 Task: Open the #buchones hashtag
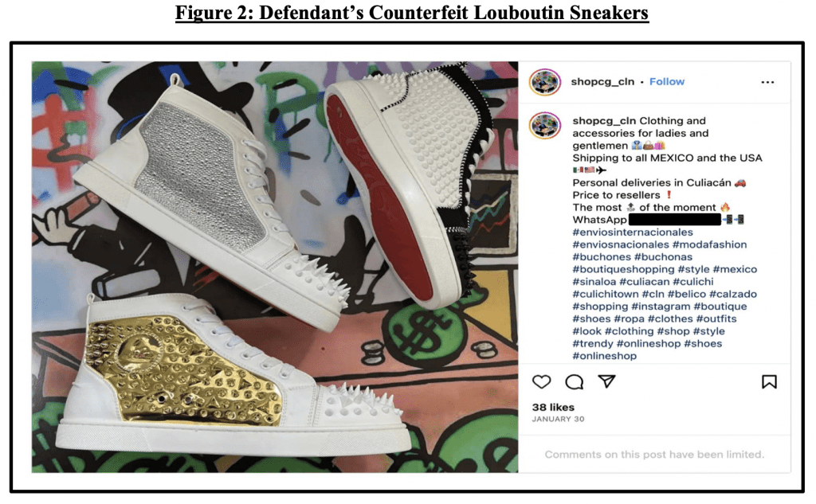pyautogui.click(x=602, y=257)
